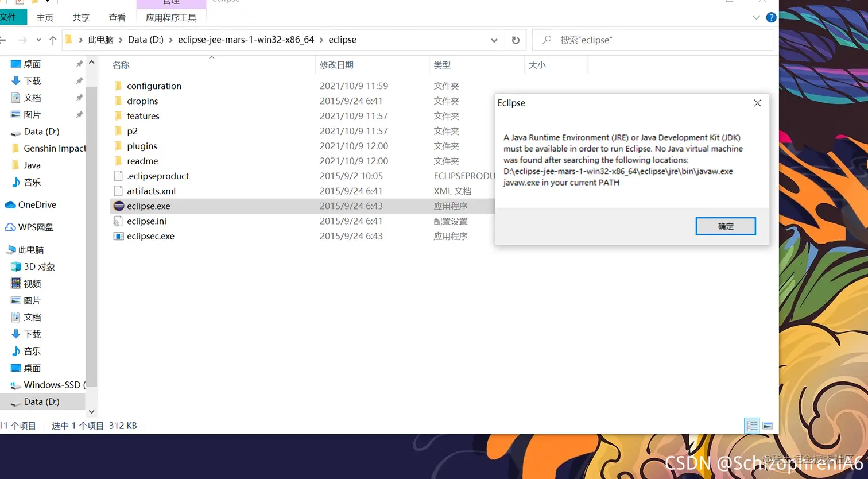Open Explorer help with question mark
The image size is (868, 479).
[771, 17]
